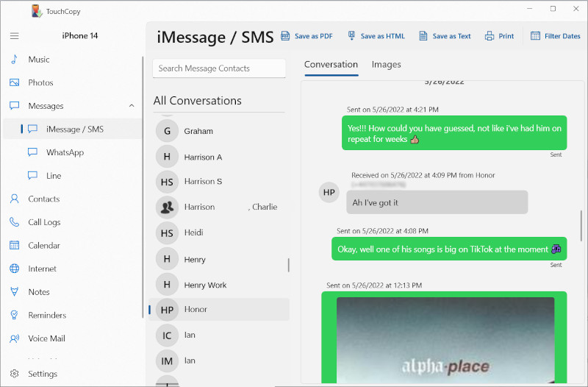Open the alpha-place image attachment
Image resolution: width=588 pixels, height=387 pixels.
(x=445, y=340)
